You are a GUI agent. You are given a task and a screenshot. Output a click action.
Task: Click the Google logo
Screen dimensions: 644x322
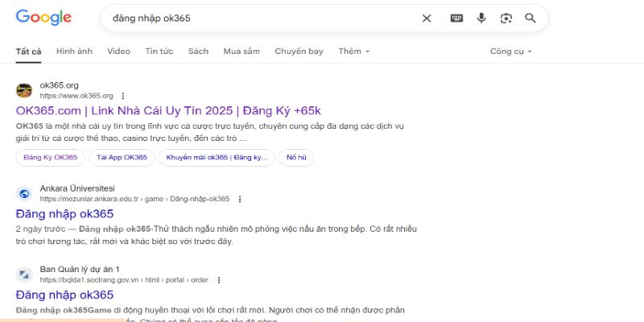tap(43, 18)
